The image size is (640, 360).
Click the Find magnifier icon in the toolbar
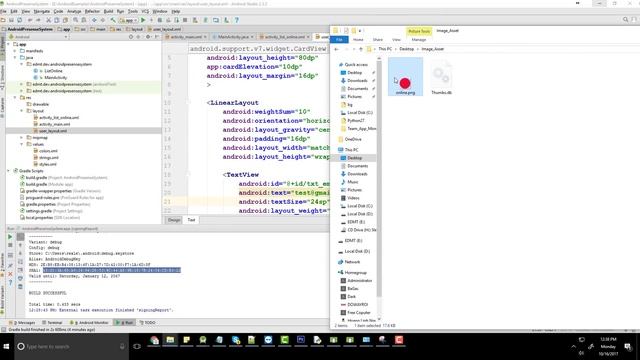click(x=76, y=20)
